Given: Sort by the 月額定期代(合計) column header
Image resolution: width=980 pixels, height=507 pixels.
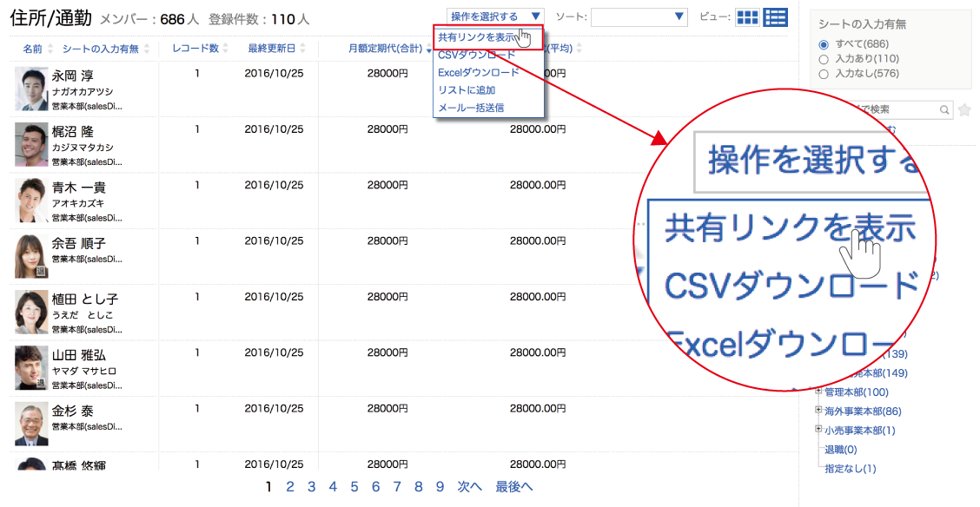Looking at the screenshot, I should click(x=386, y=49).
